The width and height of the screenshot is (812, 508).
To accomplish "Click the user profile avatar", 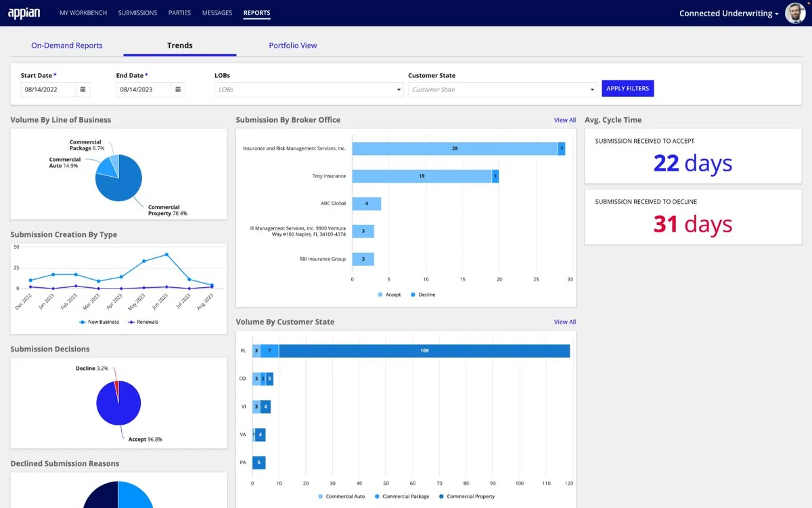I will click(x=795, y=13).
